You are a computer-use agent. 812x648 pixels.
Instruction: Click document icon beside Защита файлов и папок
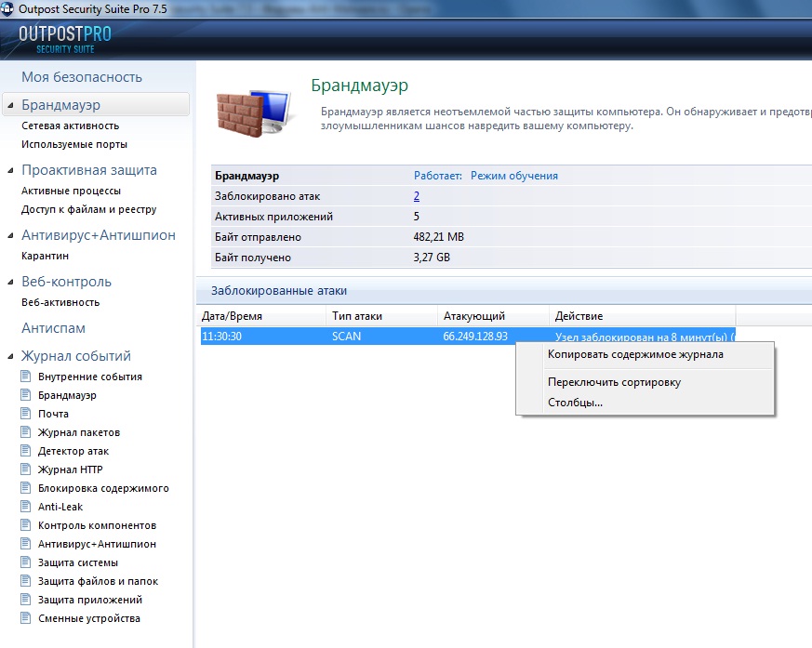(25, 581)
